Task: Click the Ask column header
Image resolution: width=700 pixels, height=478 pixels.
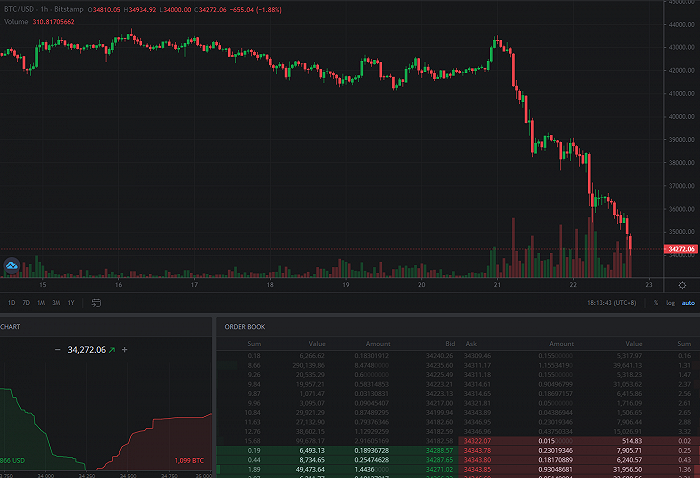Action: [x=471, y=344]
